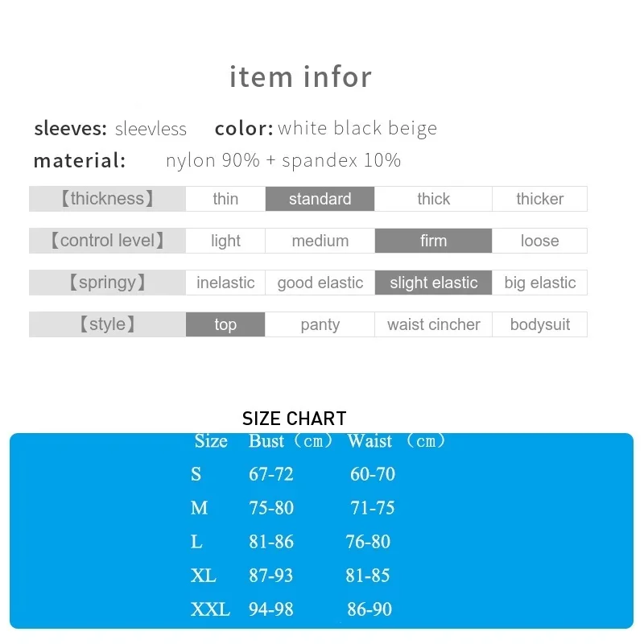
Task: Select 'loose' control level option
Action: click(539, 241)
